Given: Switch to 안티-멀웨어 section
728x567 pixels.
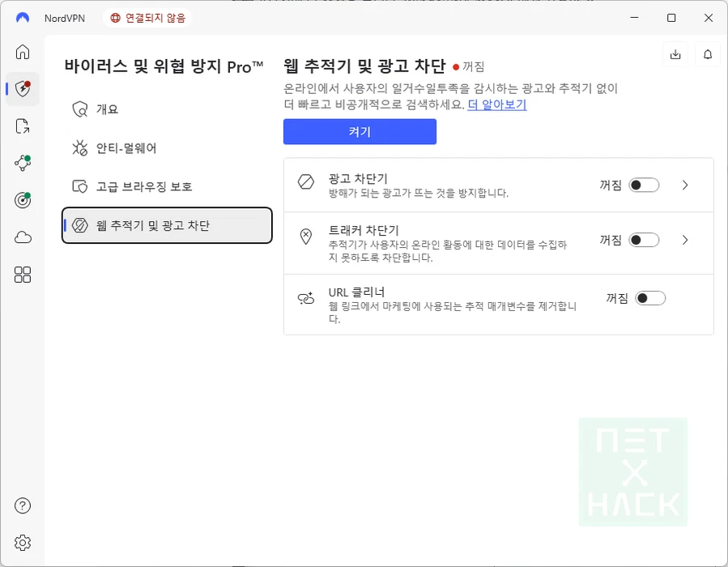Looking at the screenshot, I should pyautogui.click(x=126, y=147).
